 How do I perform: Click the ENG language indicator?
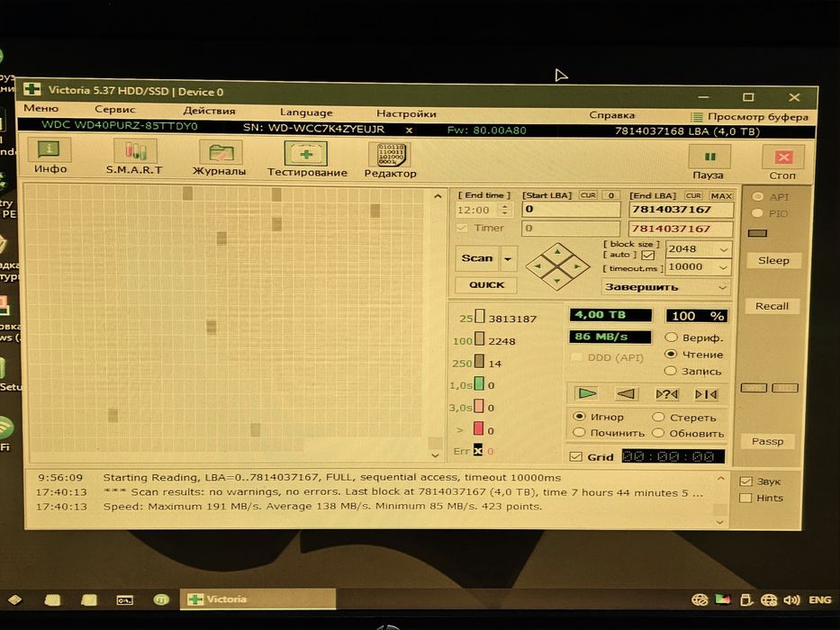[819, 600]
